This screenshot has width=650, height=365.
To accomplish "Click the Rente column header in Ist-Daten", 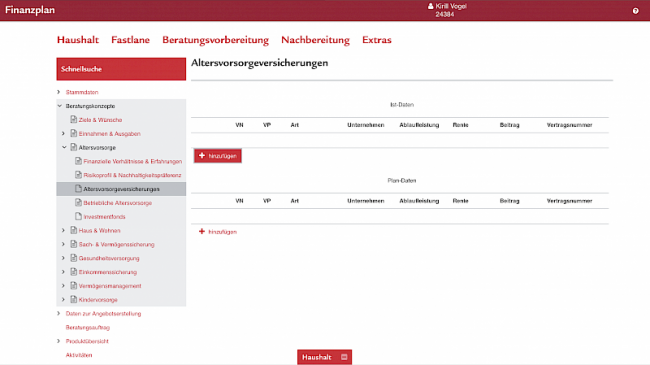I will 460,125.
